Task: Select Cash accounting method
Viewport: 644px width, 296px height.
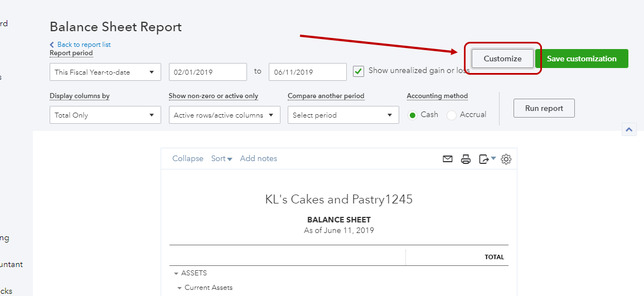Action: 413,115
